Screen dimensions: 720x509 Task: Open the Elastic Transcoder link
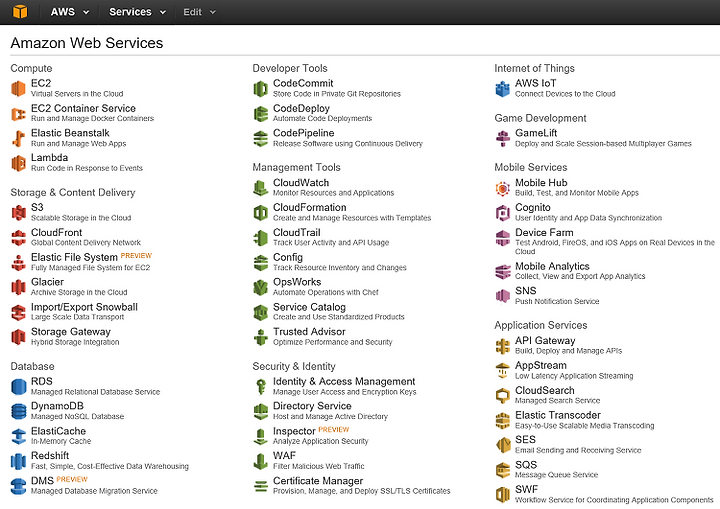557,415
